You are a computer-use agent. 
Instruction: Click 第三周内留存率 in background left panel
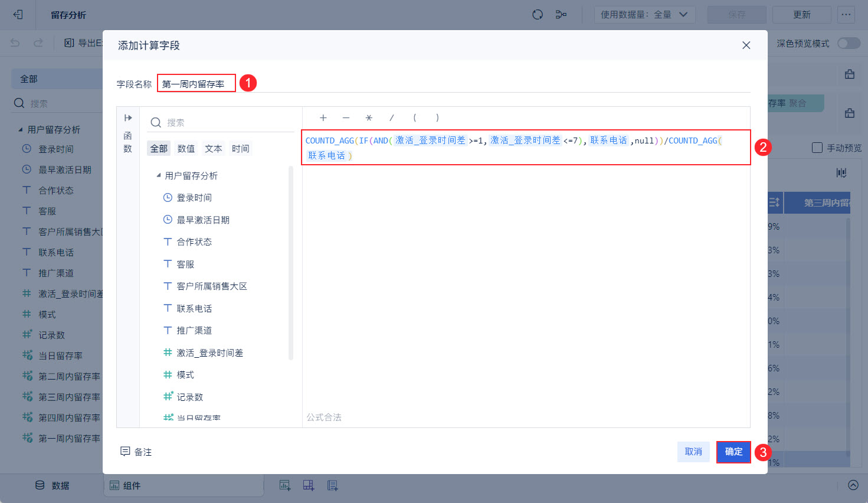69,397
